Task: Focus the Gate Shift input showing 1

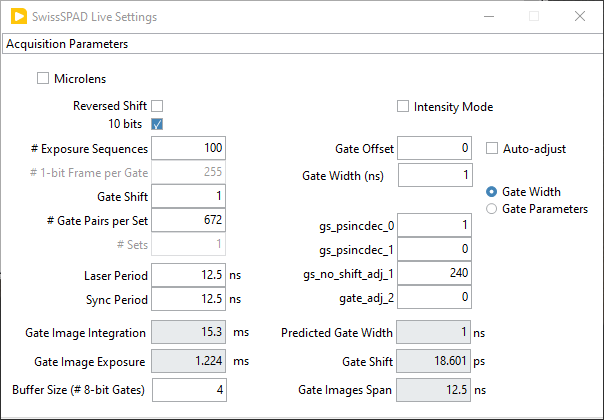Action: 188,196
